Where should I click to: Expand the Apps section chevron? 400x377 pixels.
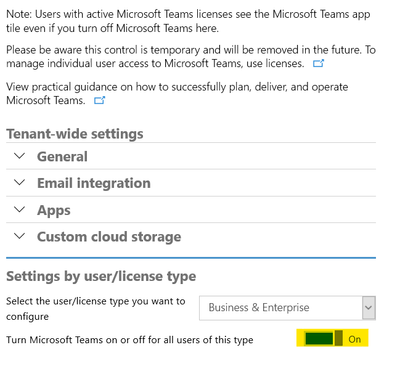click(20, 209)
